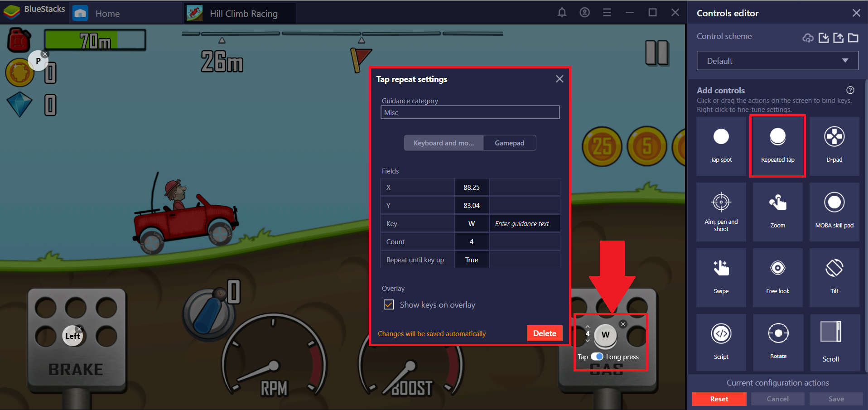Add a Tilt control
Viewport: 868px width, 410px height.
point(834,277)
